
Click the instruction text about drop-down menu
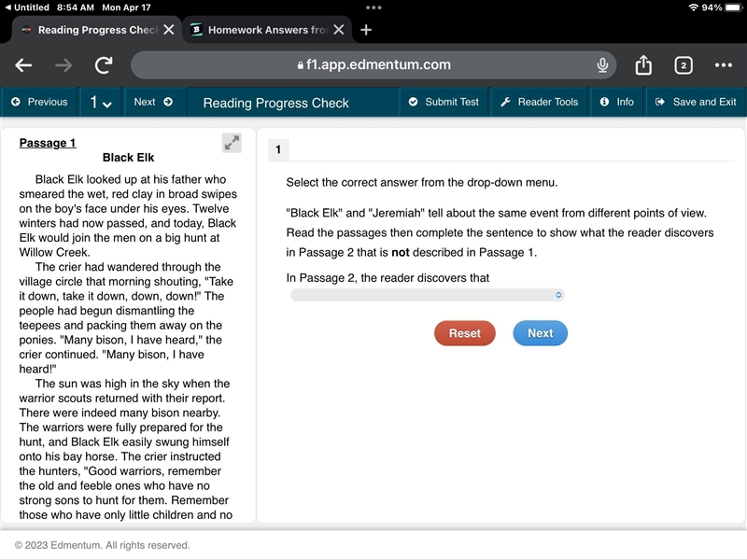(422, 182)
